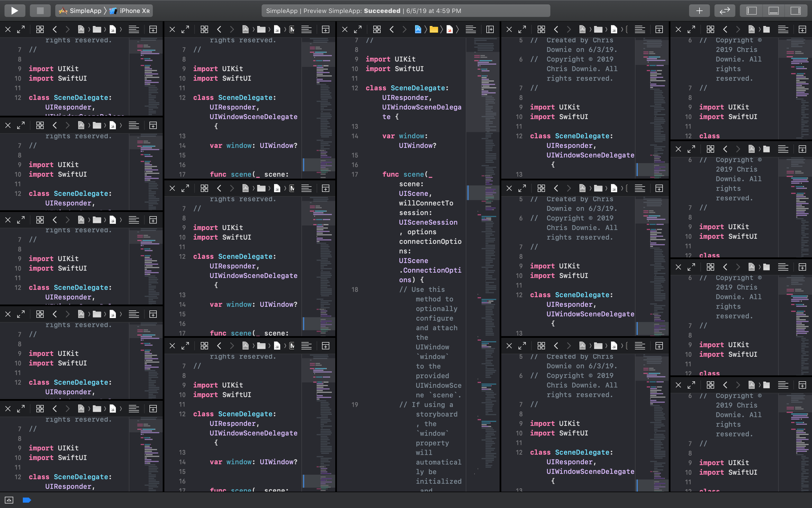Close the top-left editor pane
The height and width of the screenshot is (508, 812).
pyautogui.click(x=8, y=30)
